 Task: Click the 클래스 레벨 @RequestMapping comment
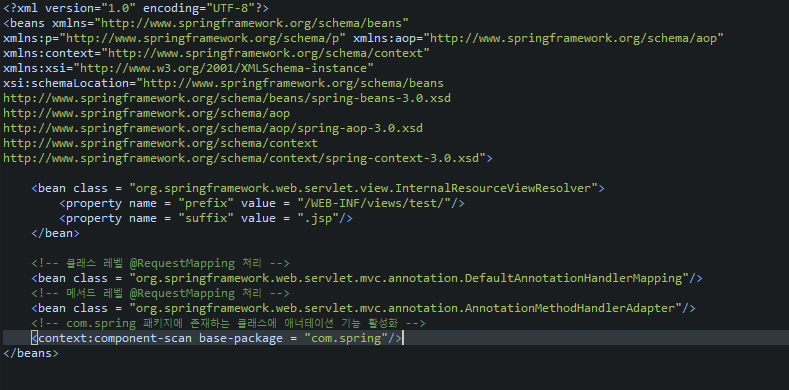point(161,263)
